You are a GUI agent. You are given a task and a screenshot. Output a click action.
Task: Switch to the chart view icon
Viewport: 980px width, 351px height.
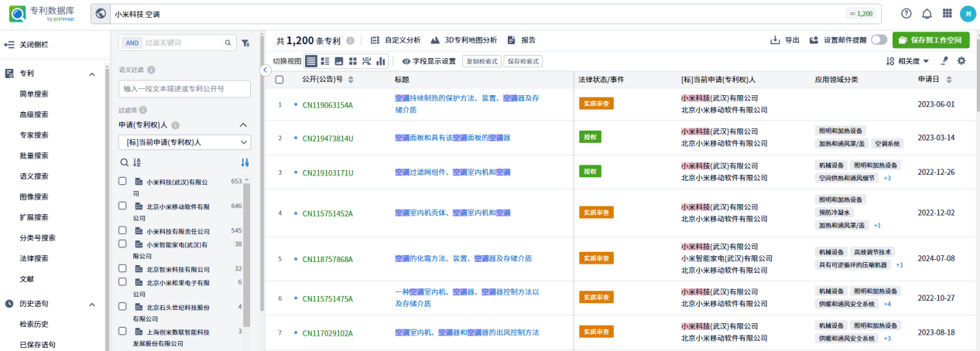click(x=381, y=61)
